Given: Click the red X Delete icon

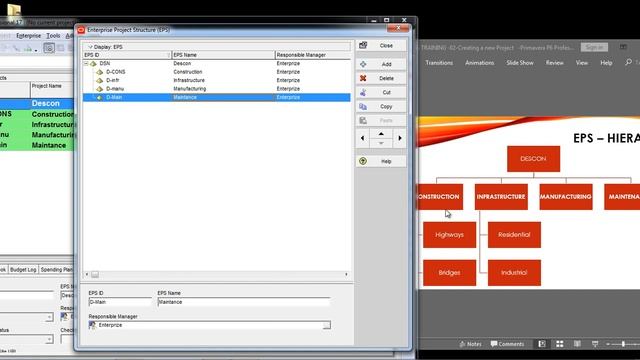Looking at the screenshot, I should click(363, 78).
